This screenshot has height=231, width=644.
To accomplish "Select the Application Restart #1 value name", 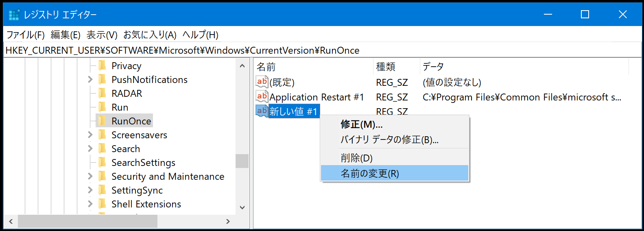I will (x=317, y=97).
